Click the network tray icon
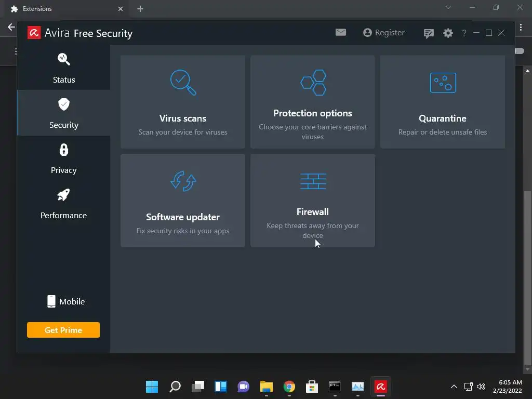 (x=469, y=387)
